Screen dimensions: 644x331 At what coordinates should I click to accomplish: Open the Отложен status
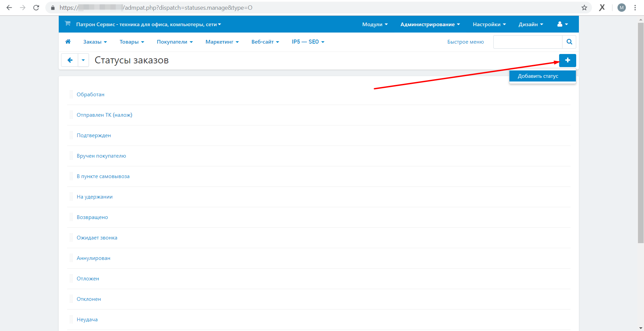[x=88, y=278]
